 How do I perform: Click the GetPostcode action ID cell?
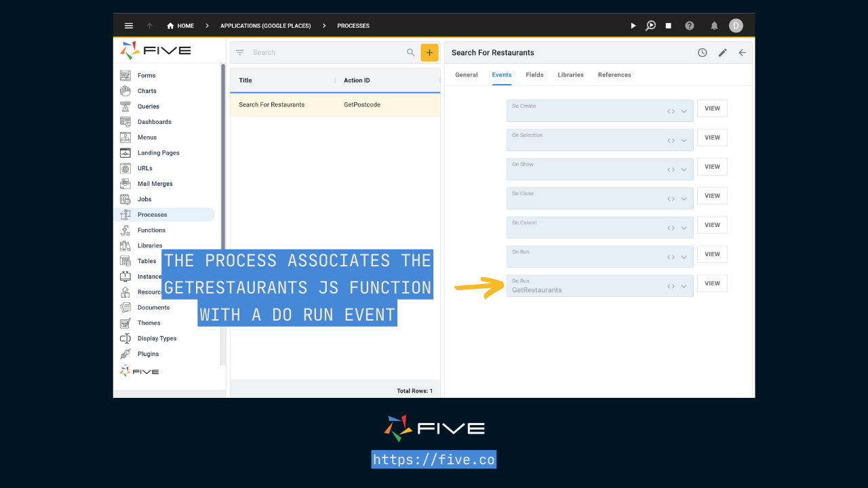point(362,104)
